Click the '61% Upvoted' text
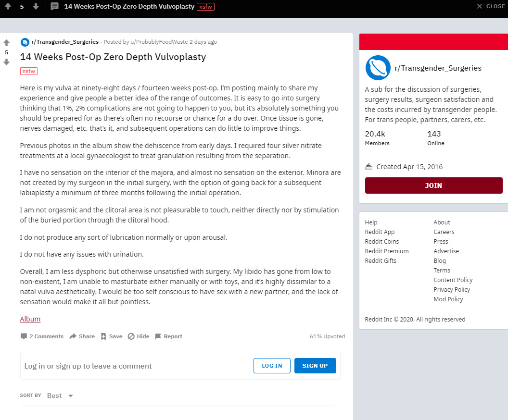Screen dimensions: 508x420 point(327,336)
